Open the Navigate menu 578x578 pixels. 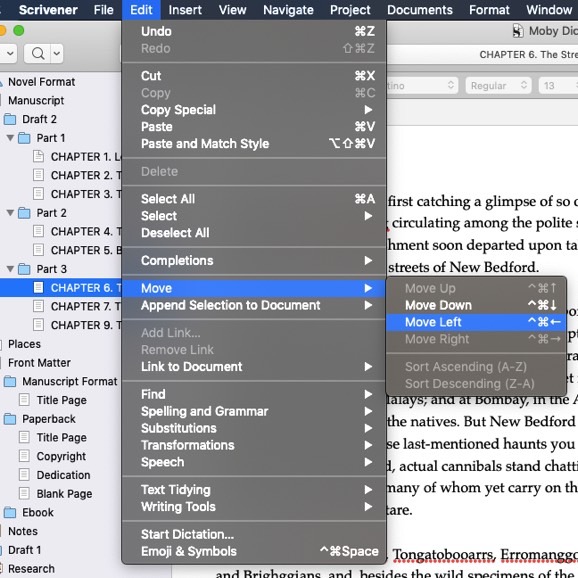click(x=288, y=10)
